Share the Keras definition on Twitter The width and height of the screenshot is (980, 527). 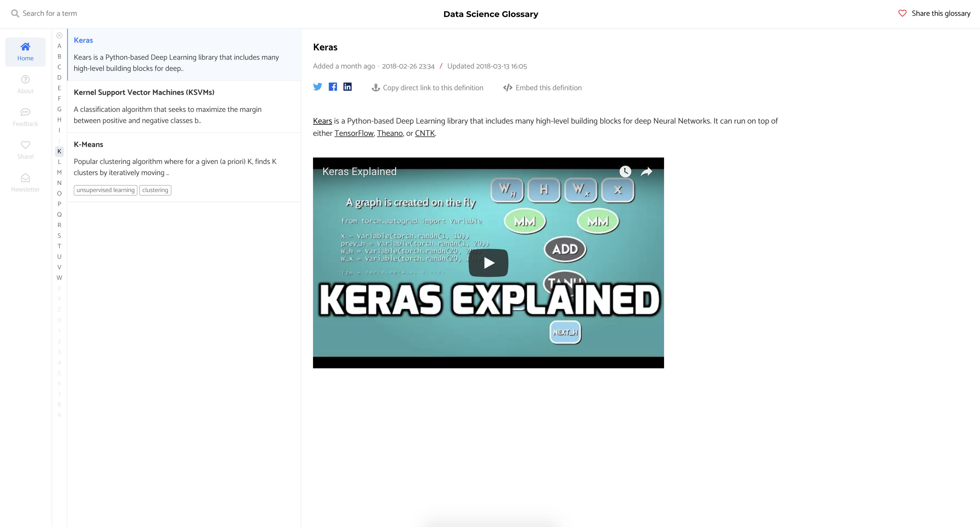point(318,87)
